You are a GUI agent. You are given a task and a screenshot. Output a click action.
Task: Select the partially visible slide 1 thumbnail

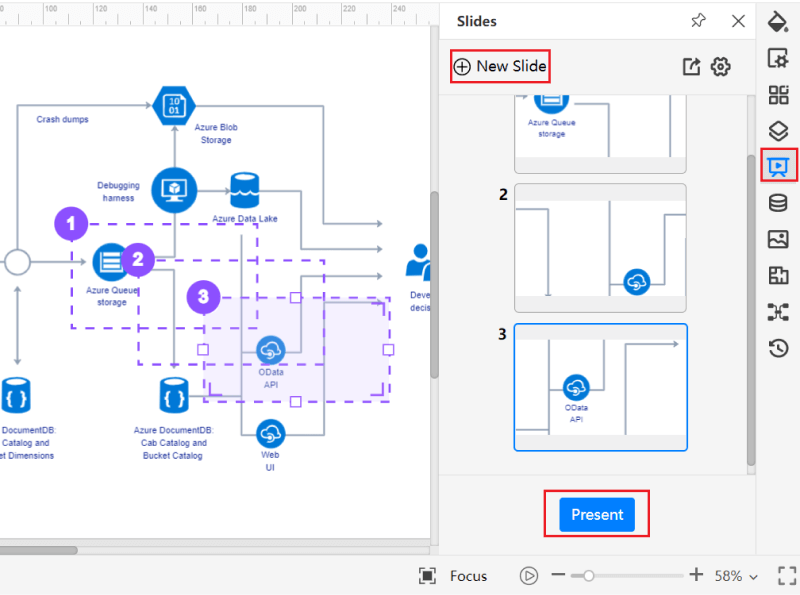pos(600,134)
